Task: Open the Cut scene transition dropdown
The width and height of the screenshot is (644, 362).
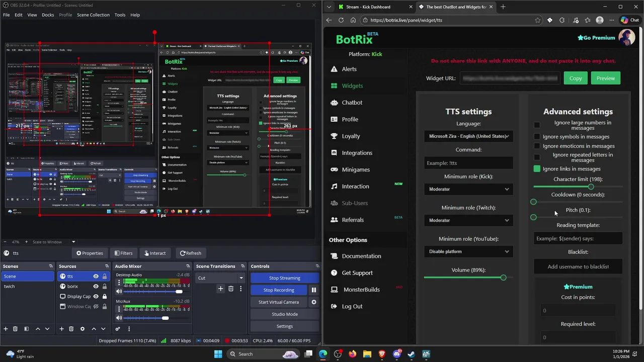Action: click(220, 278)
